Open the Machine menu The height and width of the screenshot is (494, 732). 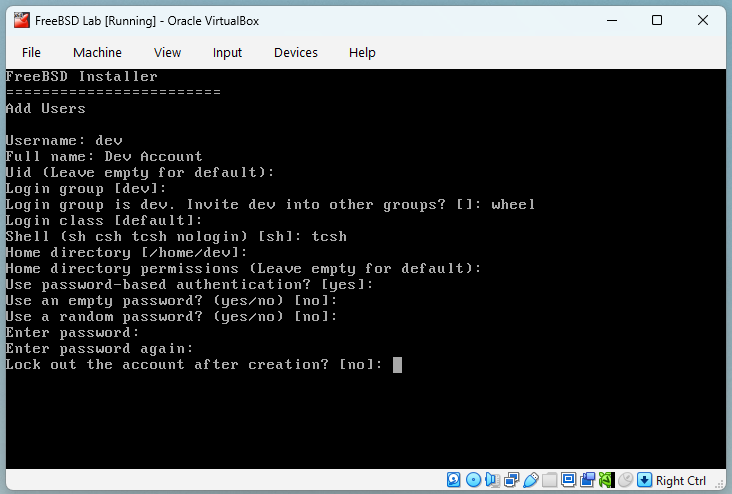coord(97,52)
